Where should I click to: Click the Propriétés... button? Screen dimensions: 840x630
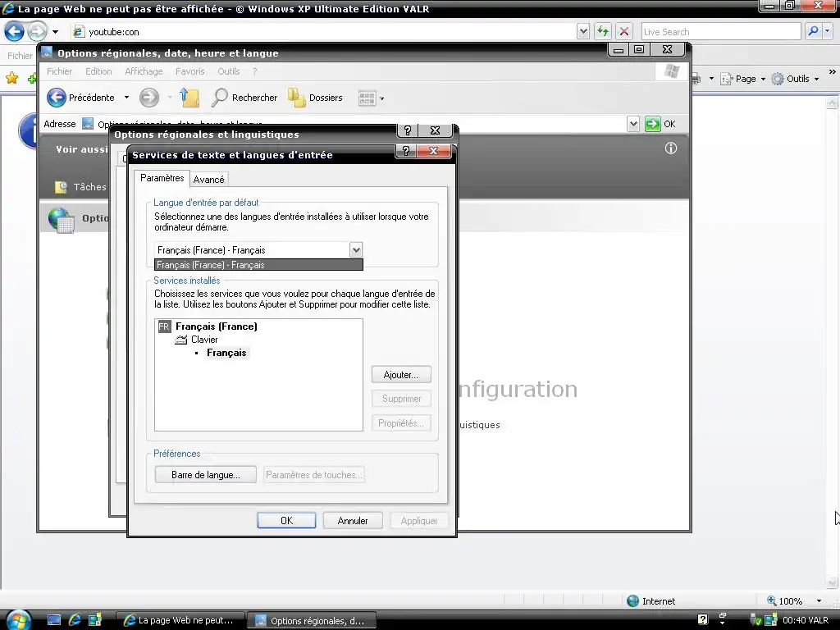[x=401, y=423]
